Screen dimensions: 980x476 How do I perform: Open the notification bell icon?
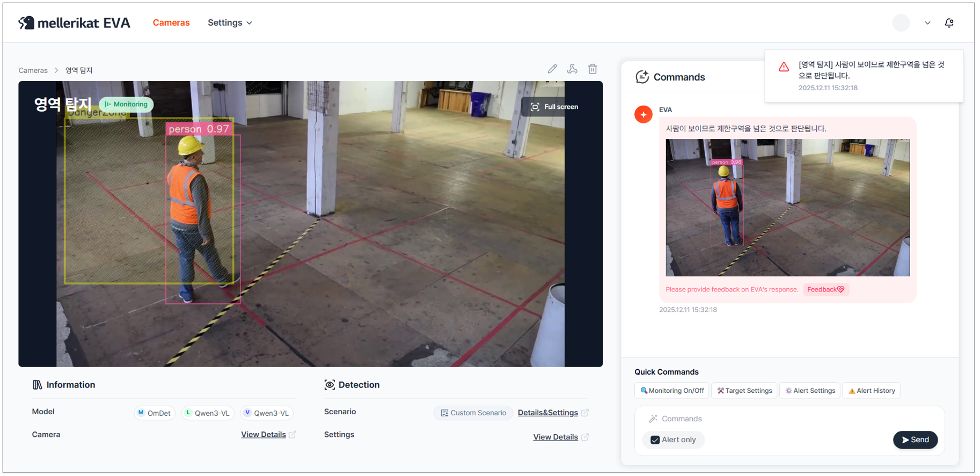coord(949,23)
